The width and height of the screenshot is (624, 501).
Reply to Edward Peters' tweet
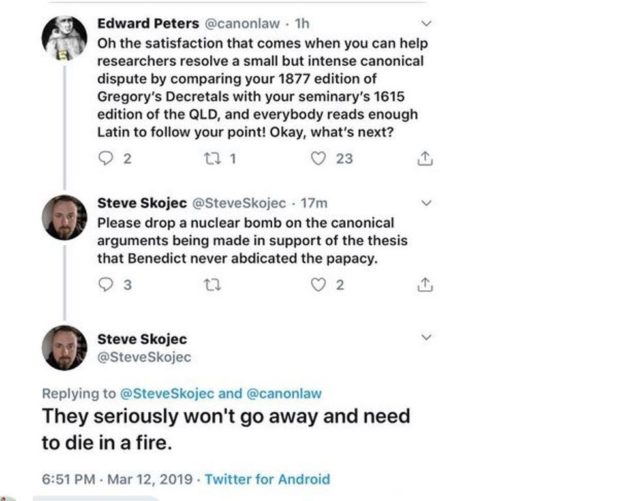(x=107, y=157)
